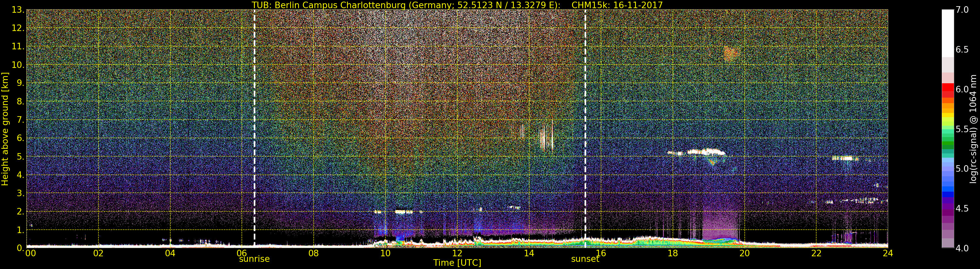The width and height of the screenshot is (980, 269).
Task: Click the sunset label below the time axis
Action: point(585,259)
